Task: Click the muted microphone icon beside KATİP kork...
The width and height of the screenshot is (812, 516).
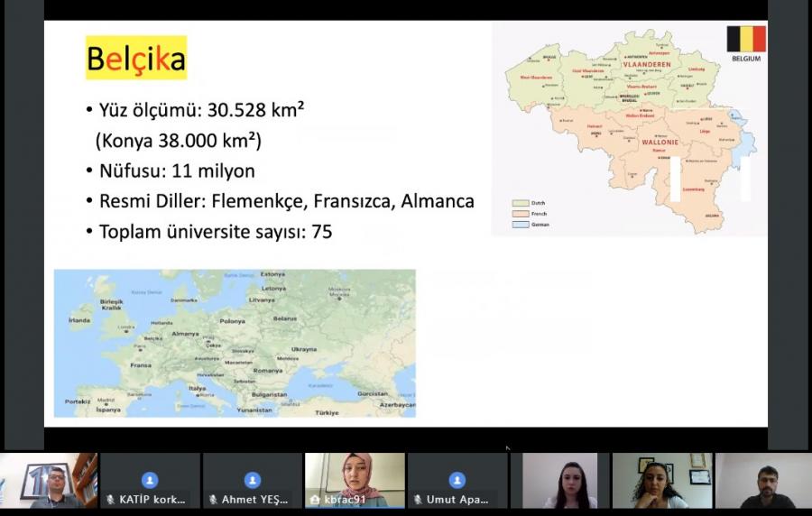Action: coord(111,499)
